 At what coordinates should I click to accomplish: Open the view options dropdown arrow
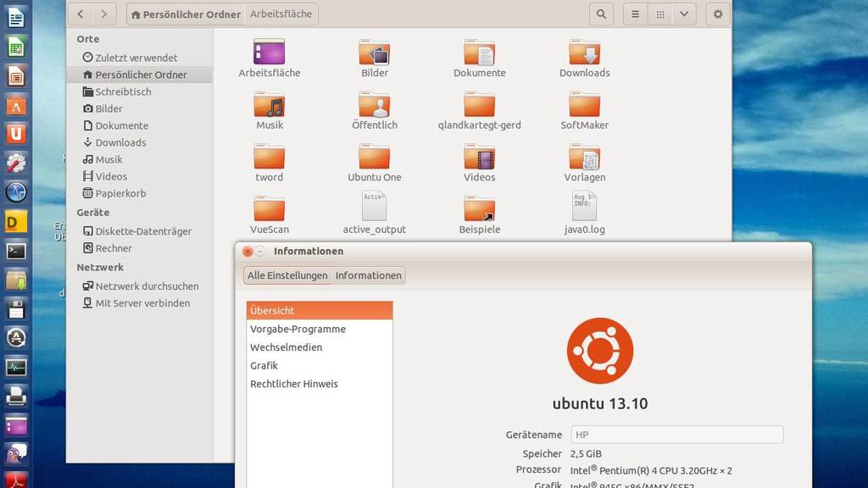683,14
